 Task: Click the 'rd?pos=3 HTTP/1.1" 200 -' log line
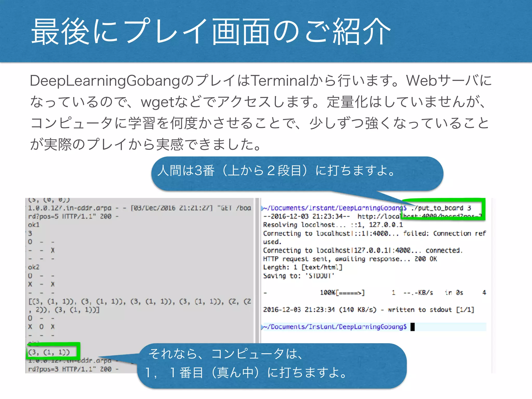pyautogui.click(x=73, y=369)
